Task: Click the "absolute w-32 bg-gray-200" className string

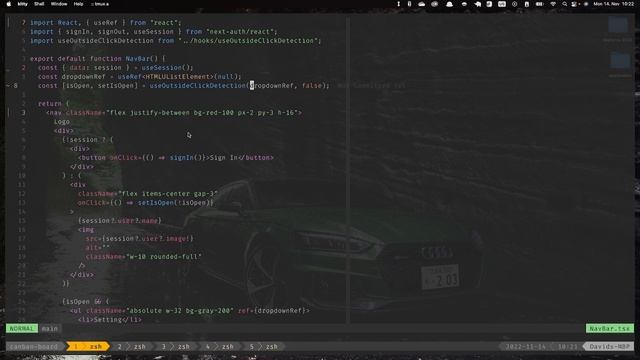Action: tap(180, 311)
